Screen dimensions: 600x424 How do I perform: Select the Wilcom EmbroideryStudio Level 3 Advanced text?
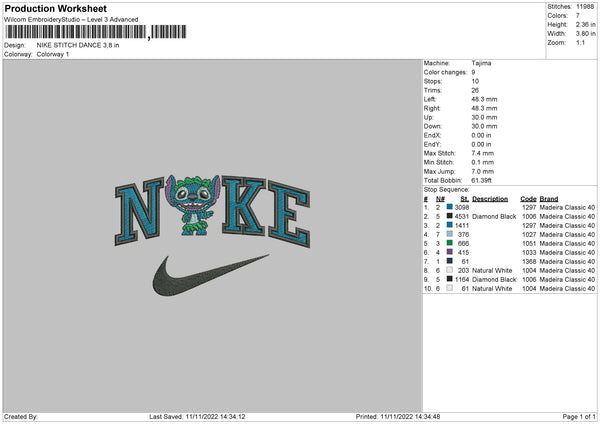(71, 20)
